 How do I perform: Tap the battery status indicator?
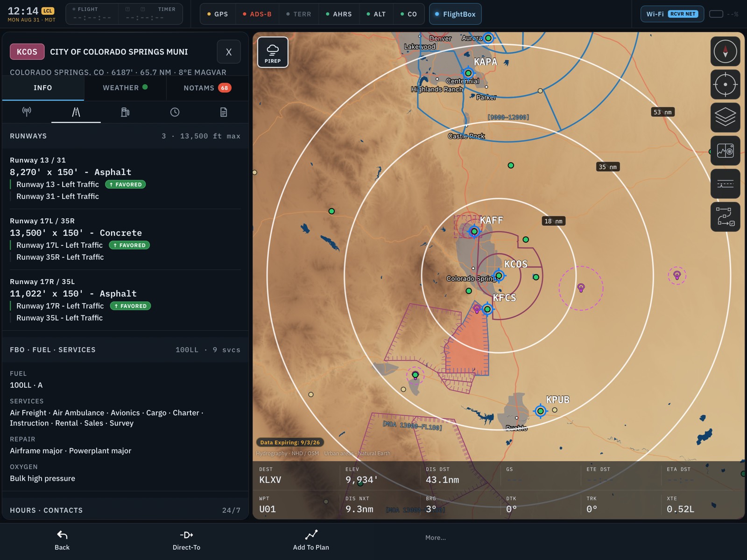click(x=723, y=14)
